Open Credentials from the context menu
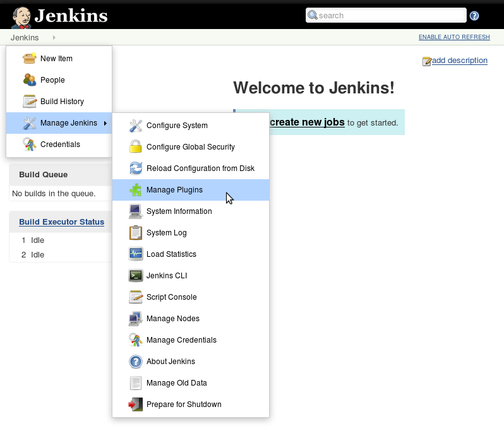The height and width of the screenshot is (431, 504). [x=59, y=145]
